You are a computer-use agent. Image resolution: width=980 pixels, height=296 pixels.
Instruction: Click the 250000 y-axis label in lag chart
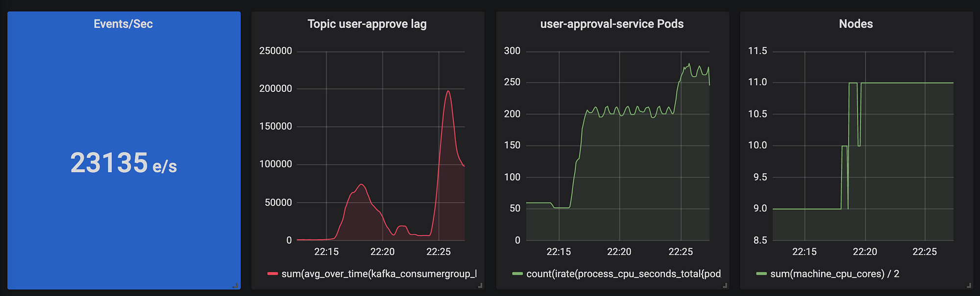tap(275, 51)
